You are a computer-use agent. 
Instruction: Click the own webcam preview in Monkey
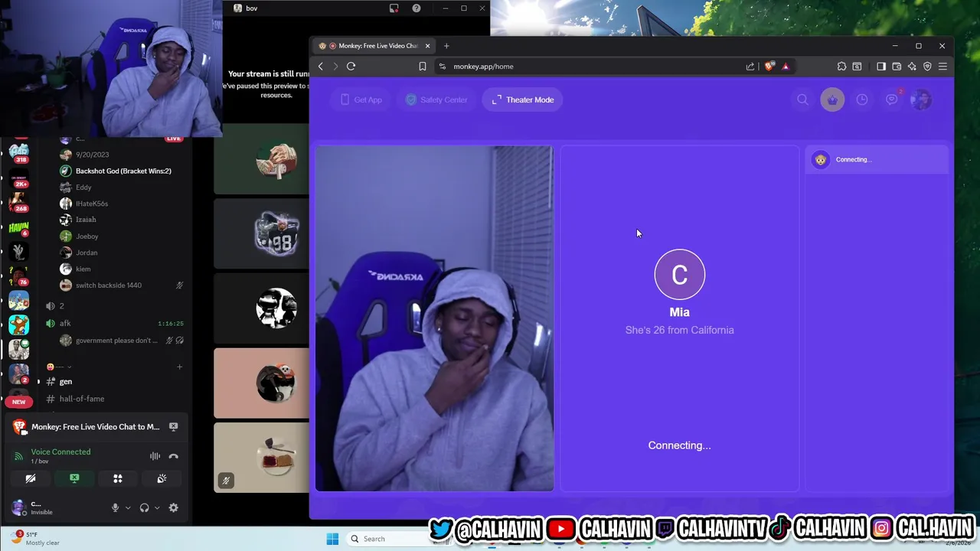(434, 318)
